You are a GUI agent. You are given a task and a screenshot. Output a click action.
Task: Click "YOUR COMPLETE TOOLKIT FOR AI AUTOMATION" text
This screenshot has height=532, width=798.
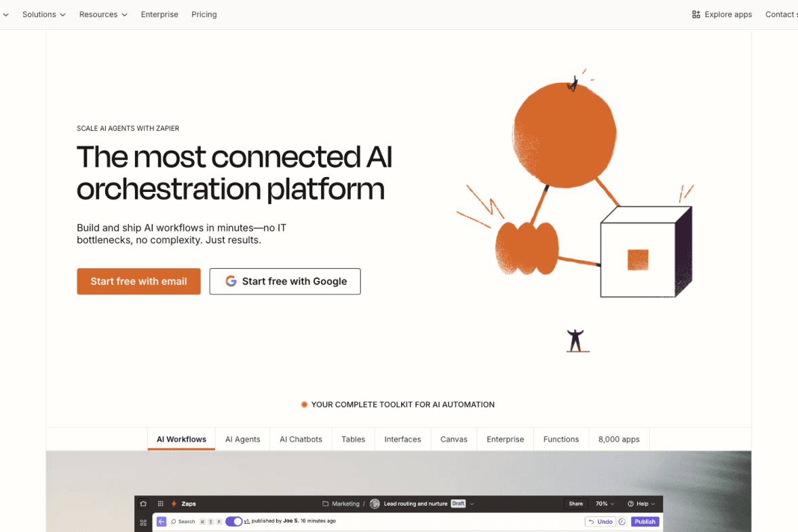coord(402,404)
